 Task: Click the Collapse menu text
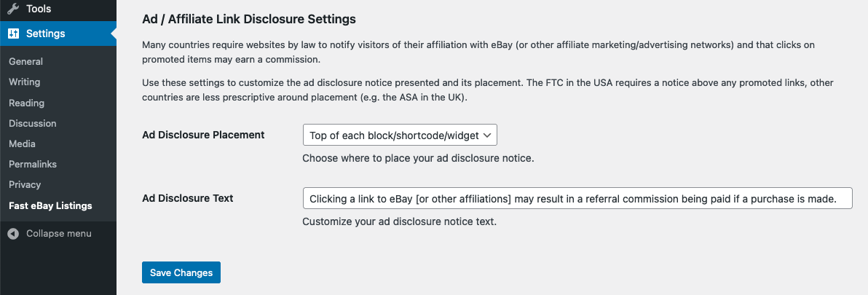[59, 234]
